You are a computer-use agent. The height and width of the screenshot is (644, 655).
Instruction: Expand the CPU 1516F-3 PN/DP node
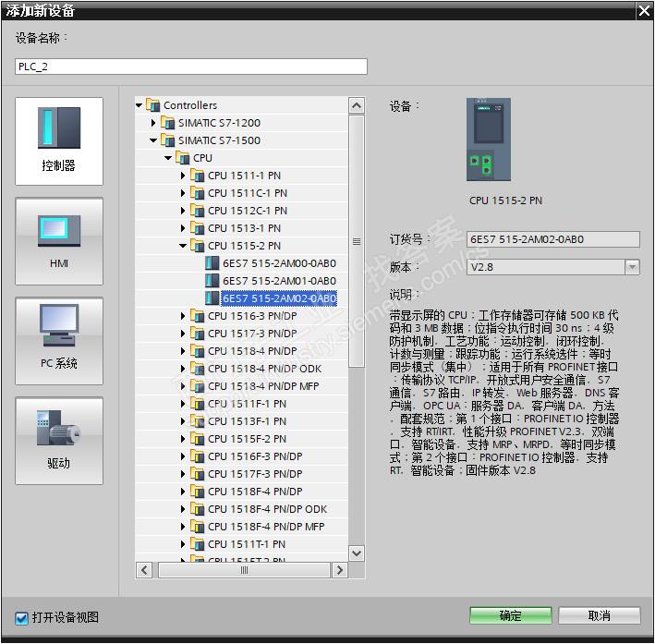pyautogui.click(x=183, y=456)
